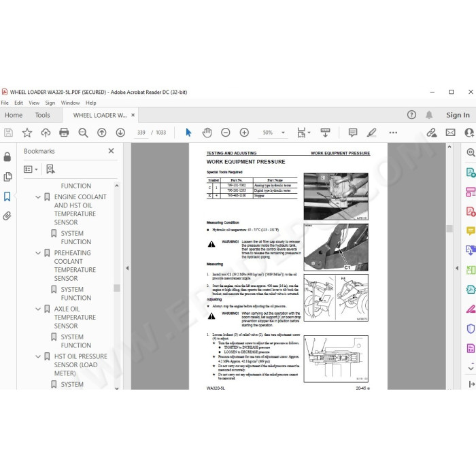Activate the Hand pan tool

pyautogui.click(x=207, y=133)
